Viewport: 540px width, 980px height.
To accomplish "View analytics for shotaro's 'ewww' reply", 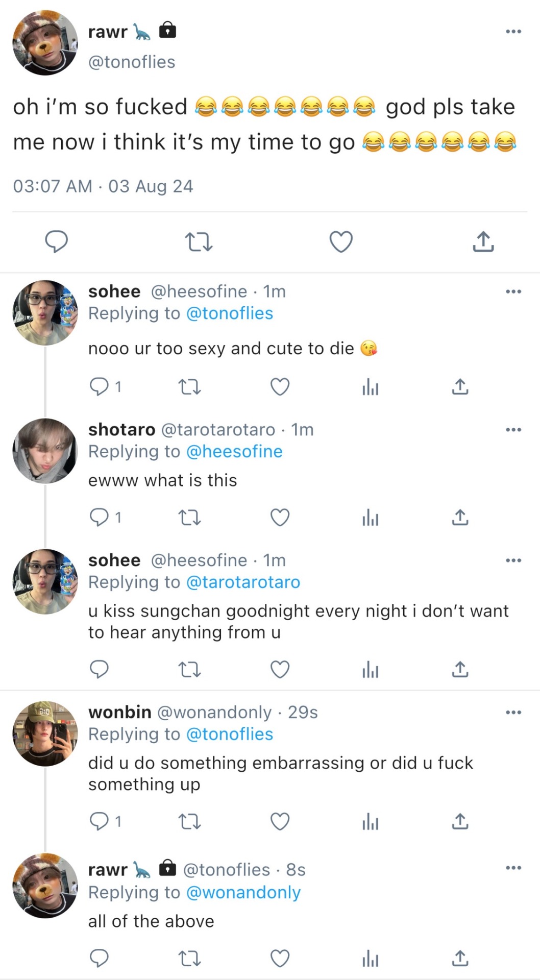I will (370, 518).
